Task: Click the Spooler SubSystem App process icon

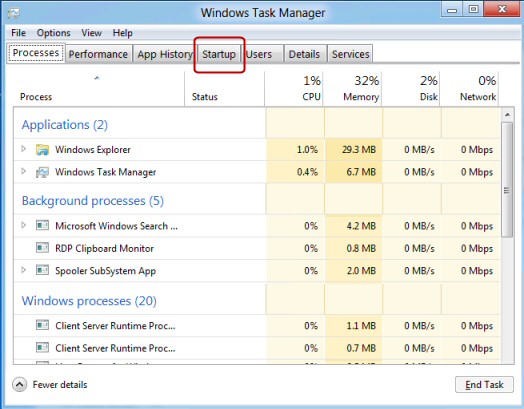Action: [42, 270]
